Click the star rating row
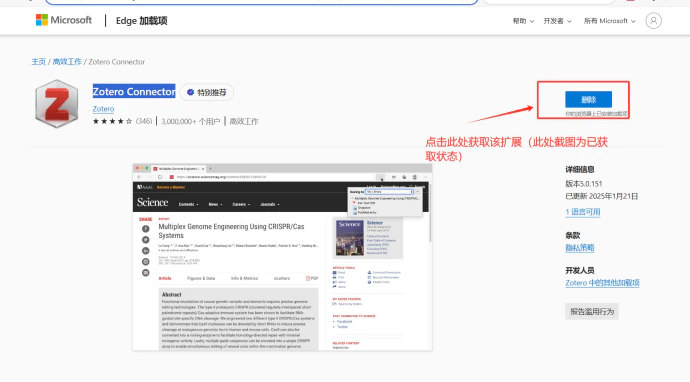The image size is (690, 382). 112,121
